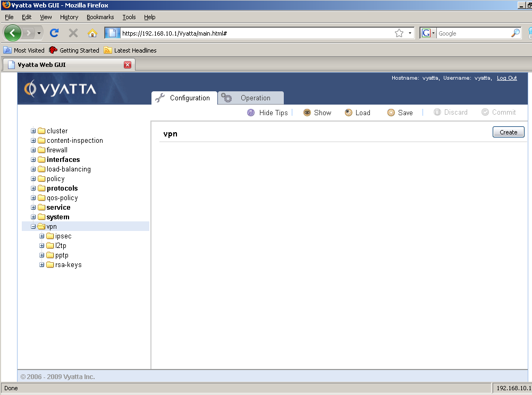The image size is (532, 395).
Task: Reload the page with the refresh icon
Action: coord(54,33)
